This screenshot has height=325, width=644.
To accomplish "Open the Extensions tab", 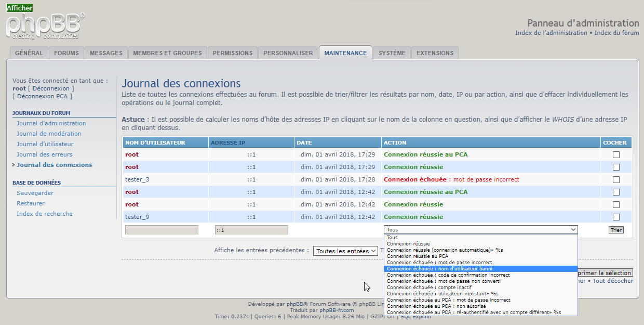I will 435,53.
